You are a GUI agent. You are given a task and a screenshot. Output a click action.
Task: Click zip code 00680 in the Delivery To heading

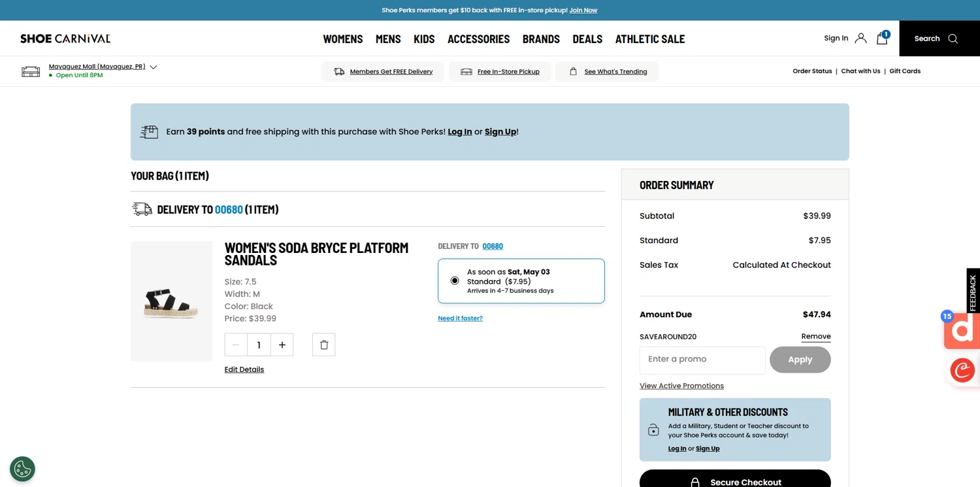(x=229, y=209)
